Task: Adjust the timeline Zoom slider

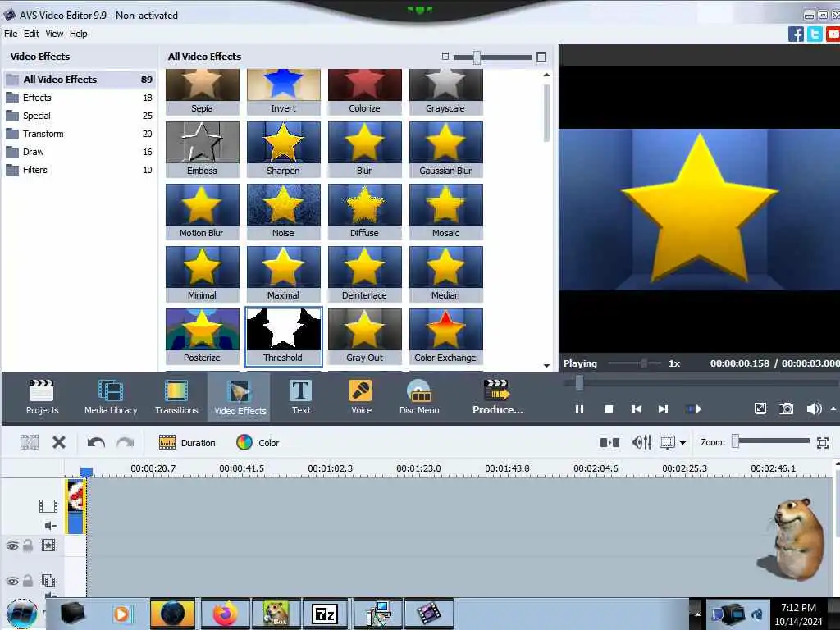Action: (x=771, y=441)
